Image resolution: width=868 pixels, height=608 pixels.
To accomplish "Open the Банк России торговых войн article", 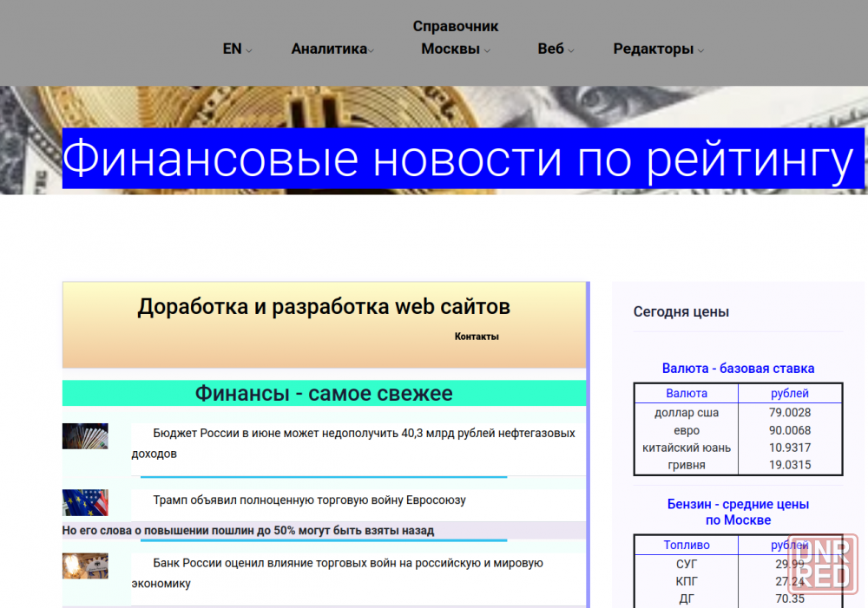I will click(337, 572).
